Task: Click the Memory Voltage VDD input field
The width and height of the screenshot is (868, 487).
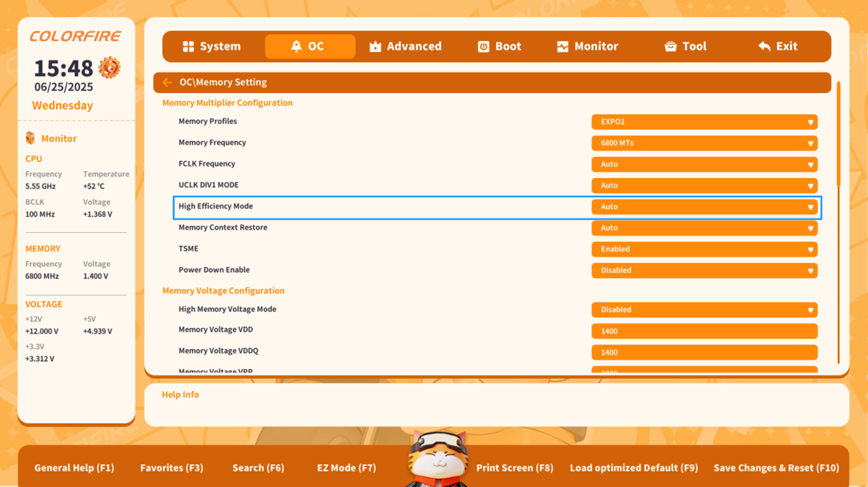Action: (x=704, y=331)
